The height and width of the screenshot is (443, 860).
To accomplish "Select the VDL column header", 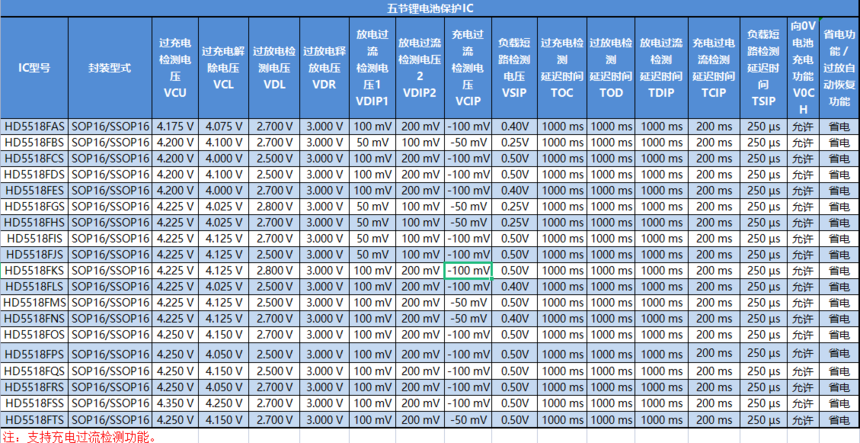I will click(x=274, y=68).
